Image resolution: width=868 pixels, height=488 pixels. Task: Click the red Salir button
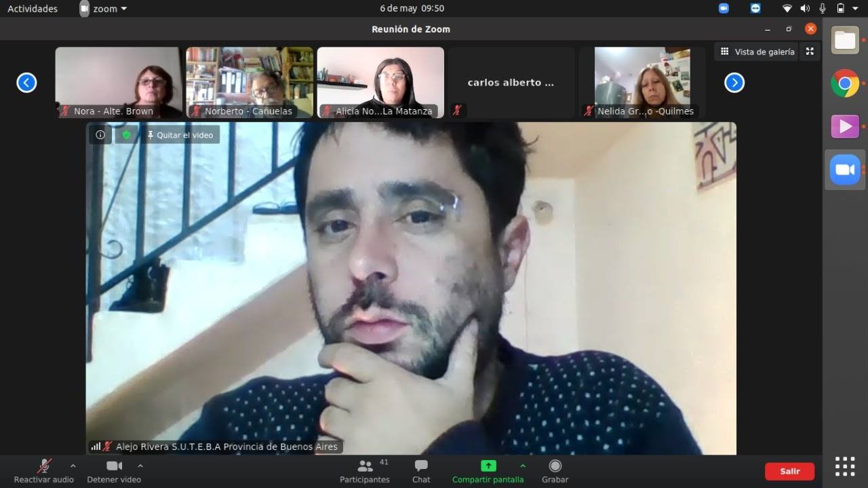pyautogui.click(x=789, y=471)
